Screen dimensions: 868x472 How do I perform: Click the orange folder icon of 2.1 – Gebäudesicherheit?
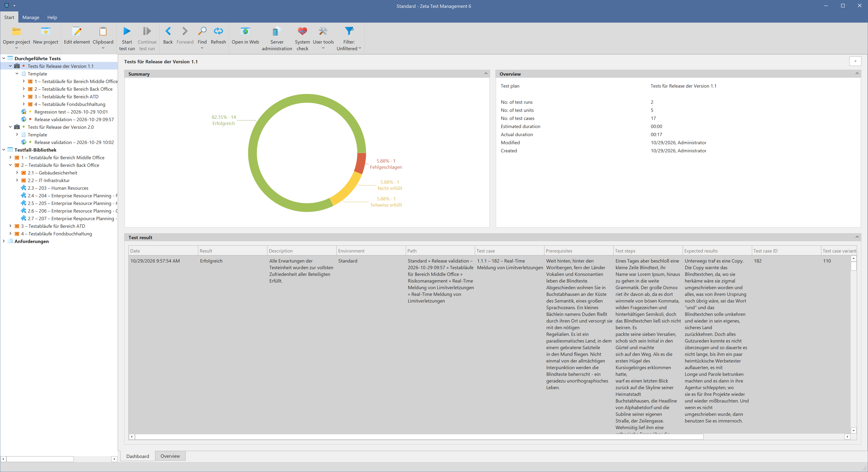pos(24,173)
